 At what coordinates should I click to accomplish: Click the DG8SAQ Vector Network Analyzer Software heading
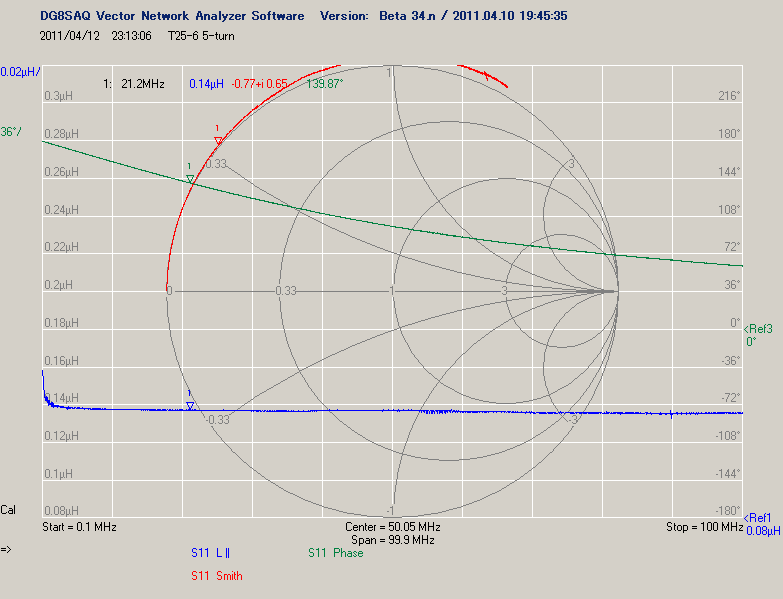coord(172,16)
